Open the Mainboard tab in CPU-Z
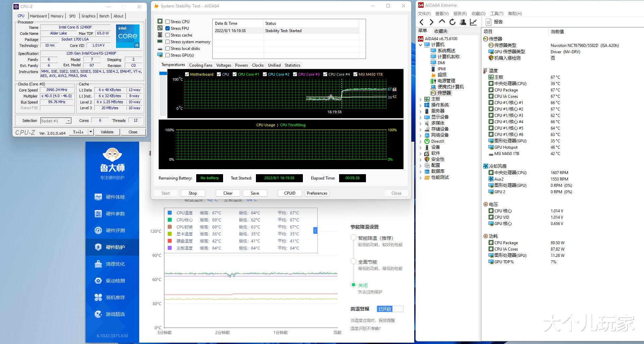 38,16
